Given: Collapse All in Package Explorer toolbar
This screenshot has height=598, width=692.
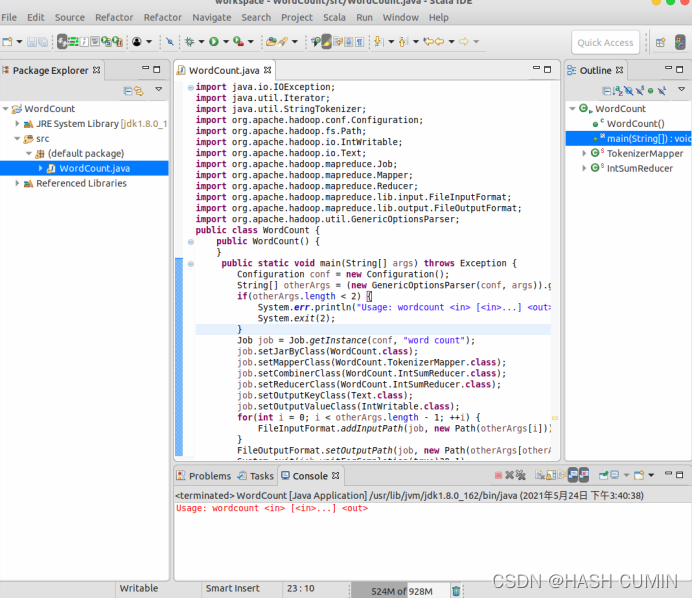Looking at the screenshot, I should pos(128,91).
